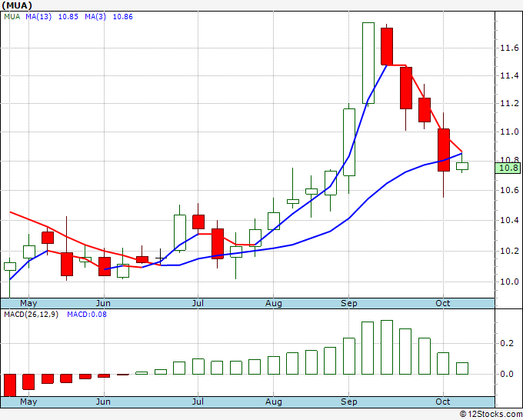This screenshot has width=523, height=420.
Task: Click the final MACD bar in October
Action: pos(462,368)
